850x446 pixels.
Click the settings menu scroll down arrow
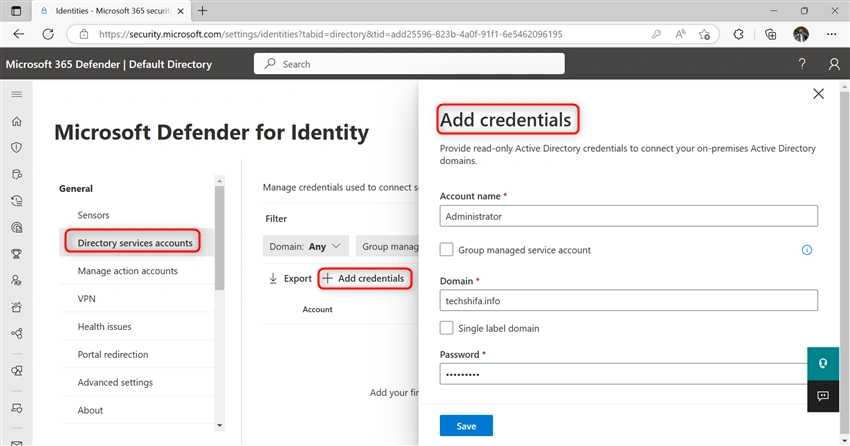[x=219, y=425]
